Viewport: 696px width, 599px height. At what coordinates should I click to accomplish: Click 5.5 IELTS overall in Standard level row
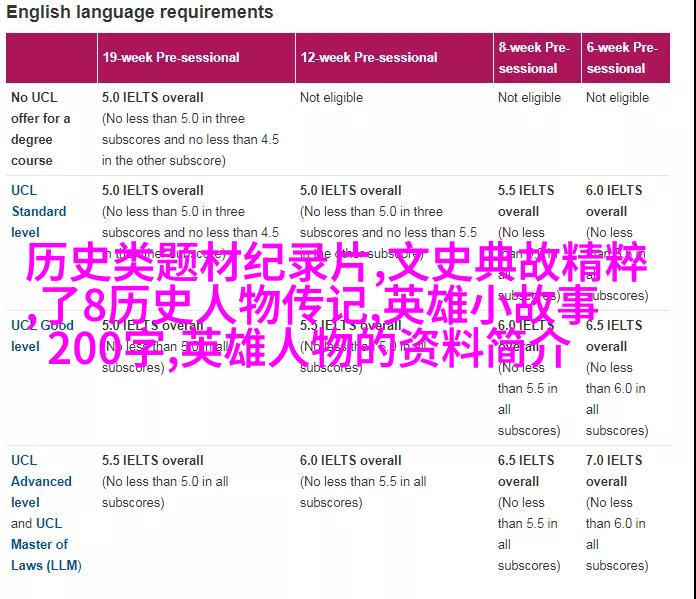click(x=526, y=201)
